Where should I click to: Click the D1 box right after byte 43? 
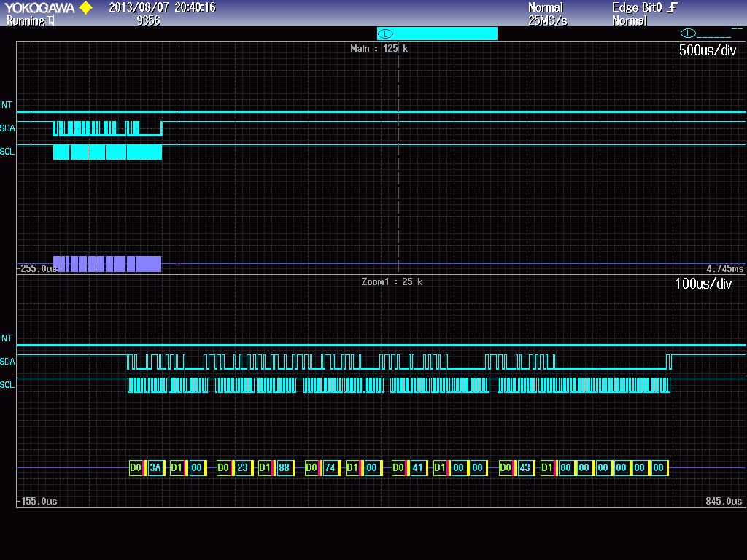[546, 467]
